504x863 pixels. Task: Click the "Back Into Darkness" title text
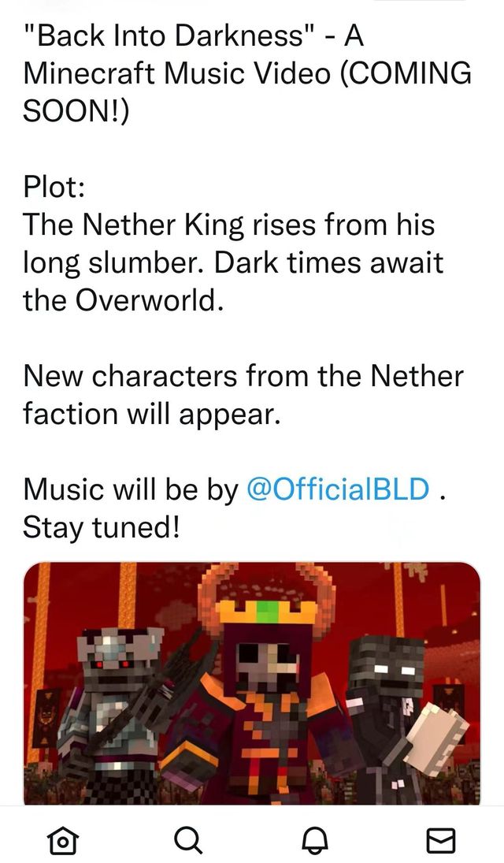[170, 36]
